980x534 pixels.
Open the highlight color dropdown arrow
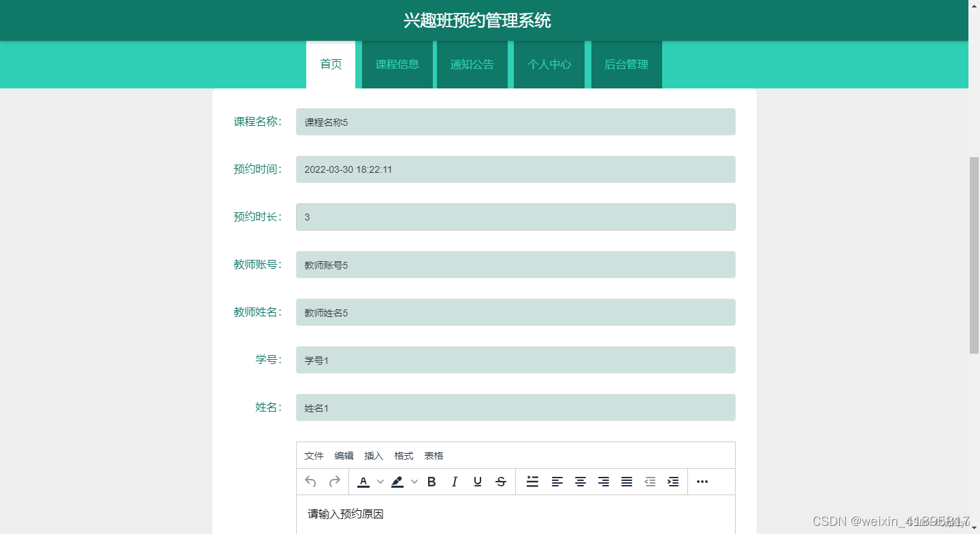[x=414, y=482]
